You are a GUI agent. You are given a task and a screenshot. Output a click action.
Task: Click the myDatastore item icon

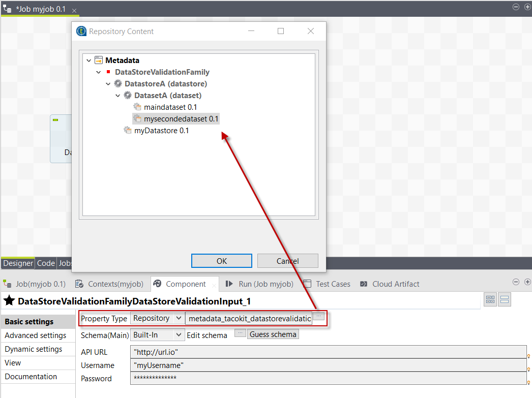tap(128, 131)
